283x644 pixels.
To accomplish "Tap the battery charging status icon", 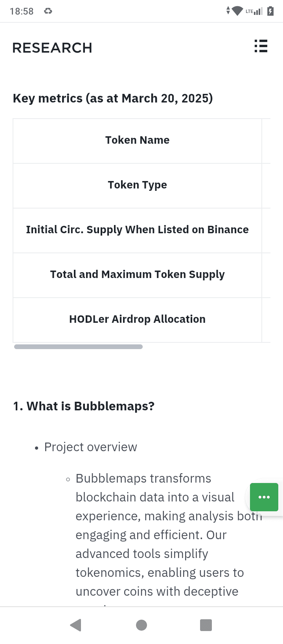I will [x=270, y=11].
